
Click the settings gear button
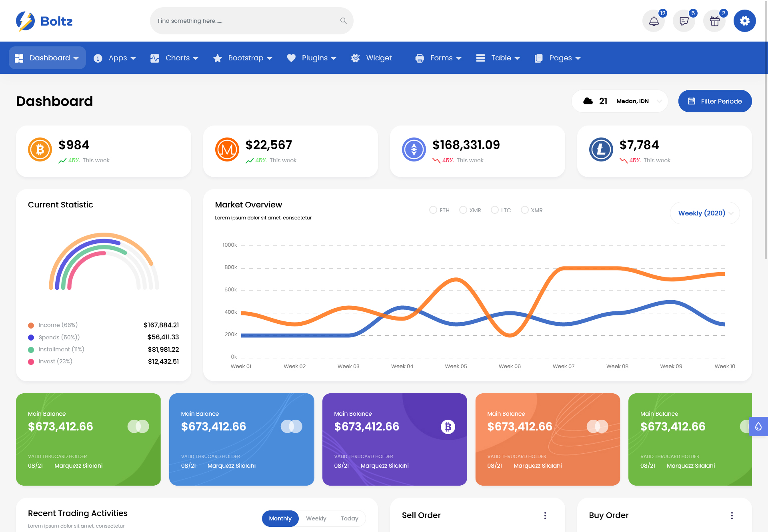pyautogui.click(x=745, y=21)
